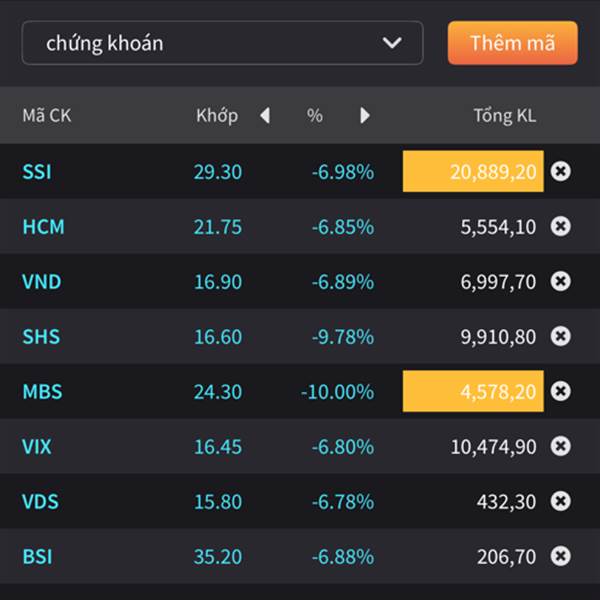Remove VDS row with its X icon
This screenshot has width=600, height=600.
[561, 501]
